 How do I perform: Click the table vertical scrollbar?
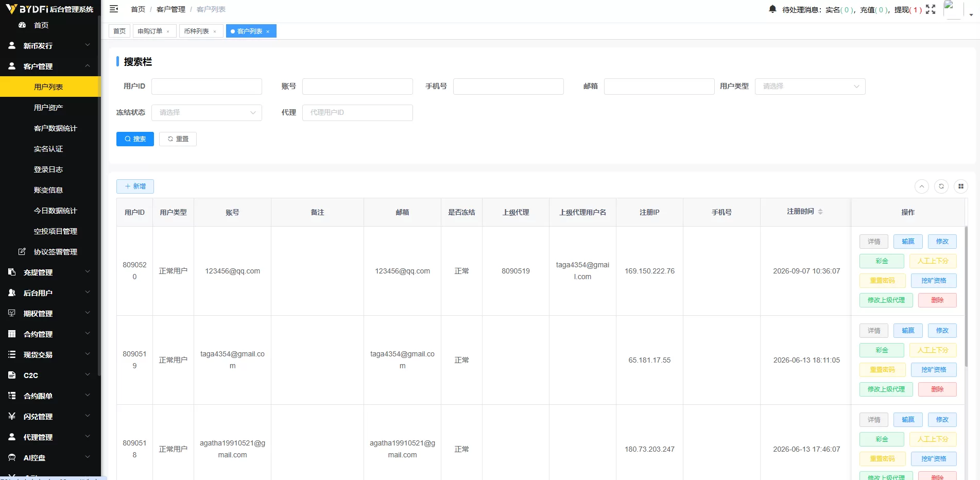coord(966,296)
